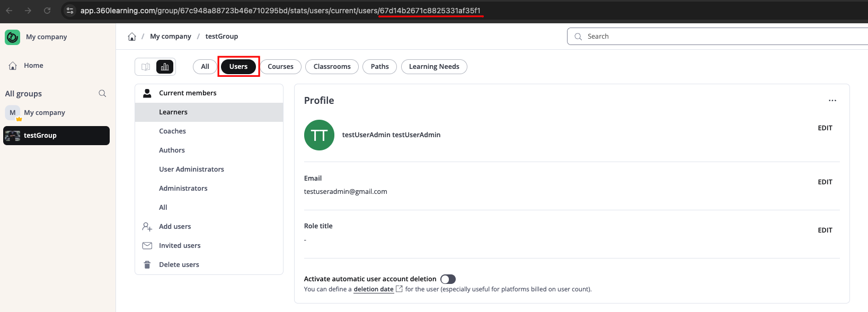Open the Add users option
The width and height of the screenshot is (868, 312).
coord(209,227)
